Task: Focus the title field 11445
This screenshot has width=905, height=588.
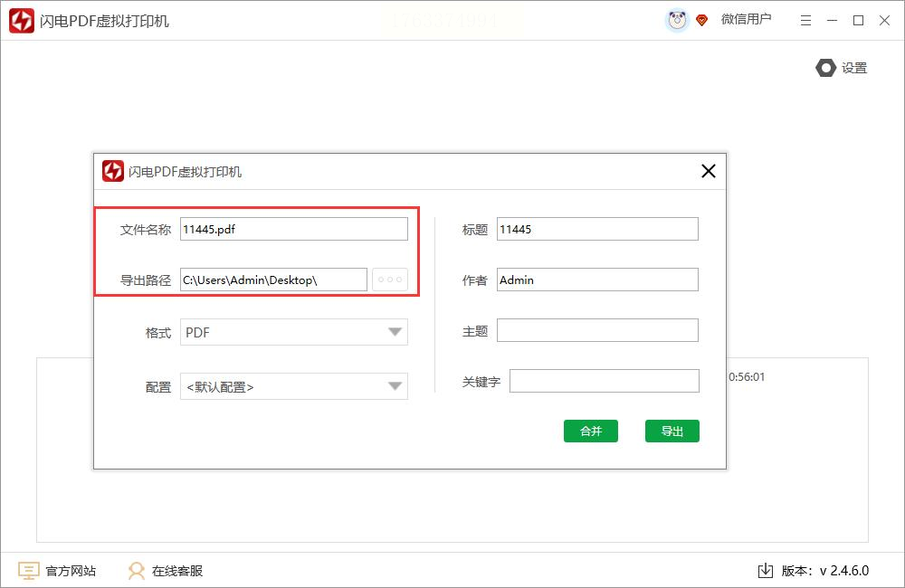Action: click(597, 229)
